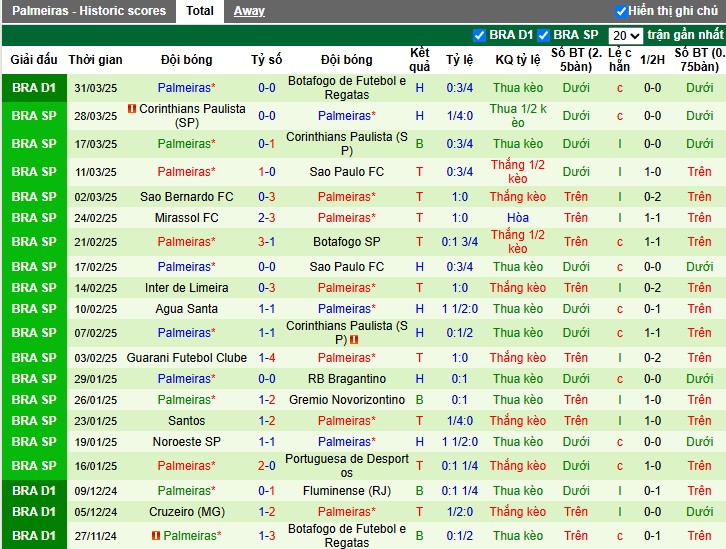Screen dimensions: 726x549
Task: Click the Tỷ số column header
Action: 267,60
